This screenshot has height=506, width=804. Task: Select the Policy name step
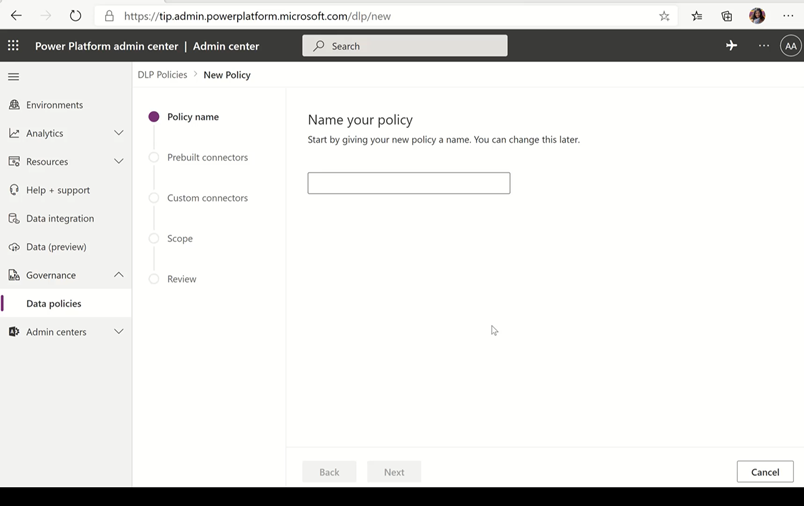click(192, 117)
